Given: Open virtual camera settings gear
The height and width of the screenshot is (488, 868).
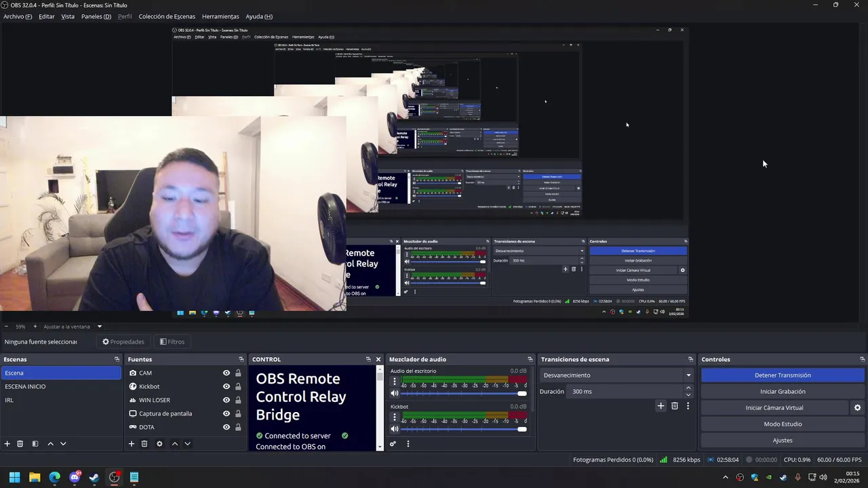Looking at the screenshot, I should [x=857, y=408].
